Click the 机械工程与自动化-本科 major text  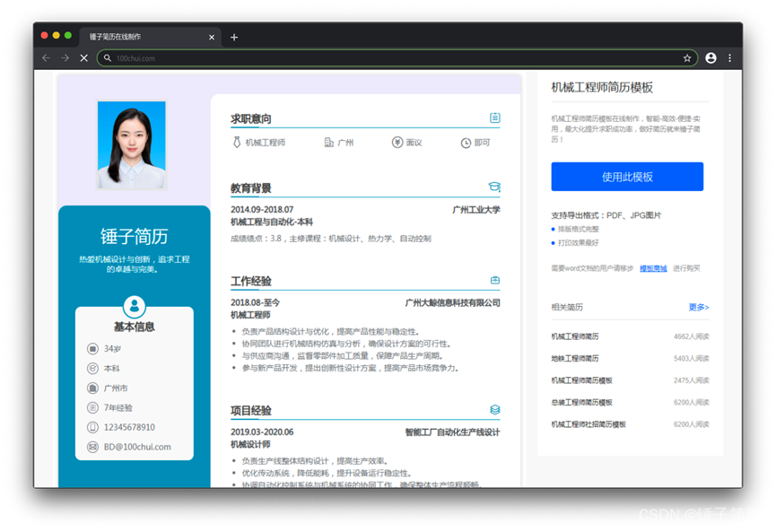(x=272, y=222)
